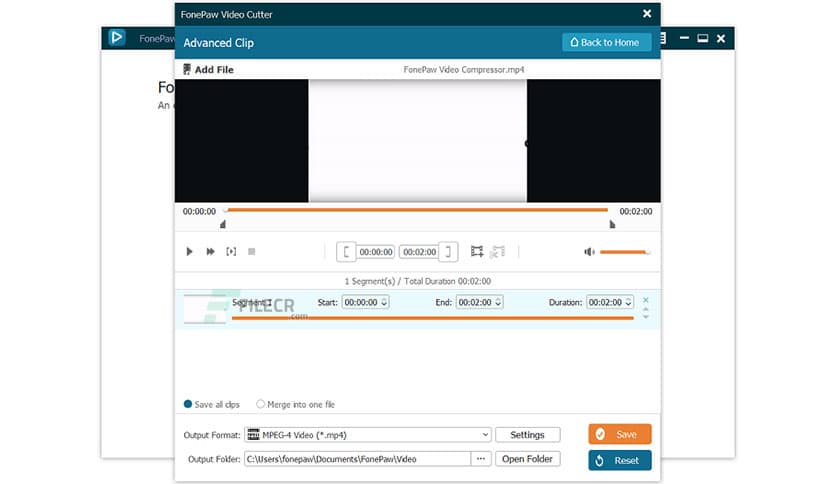Step the Segment 1 End time spinner
This screenshot has width=836, height=484.
498,302
